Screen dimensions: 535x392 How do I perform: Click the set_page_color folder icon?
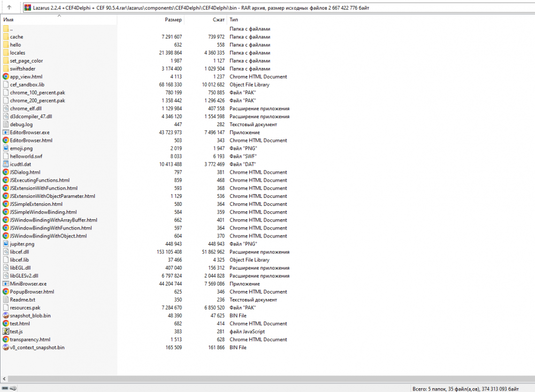[6, 61]
